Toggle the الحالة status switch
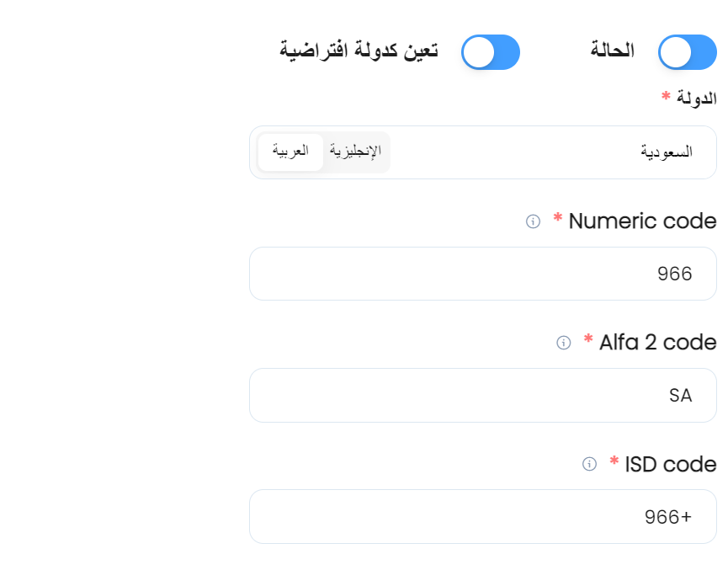728x570 pixels. (x=687, y=52)
